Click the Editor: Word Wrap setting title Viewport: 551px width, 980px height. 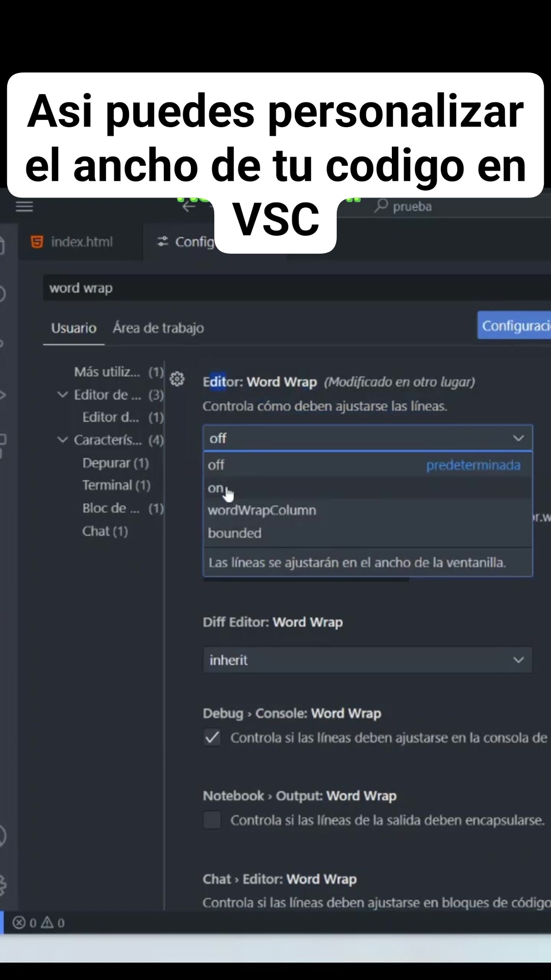(x=260, y=382)
